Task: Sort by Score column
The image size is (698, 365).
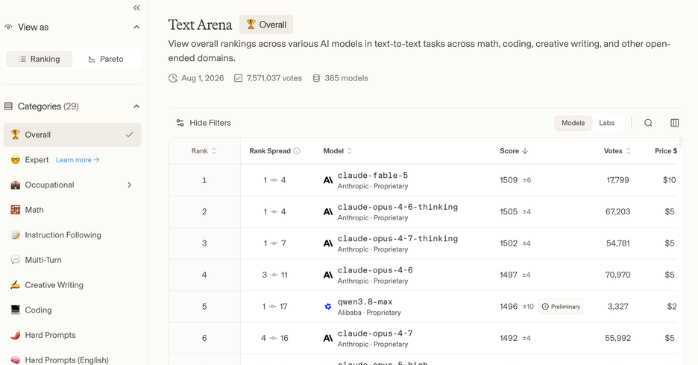Action: tap(514, 151)
